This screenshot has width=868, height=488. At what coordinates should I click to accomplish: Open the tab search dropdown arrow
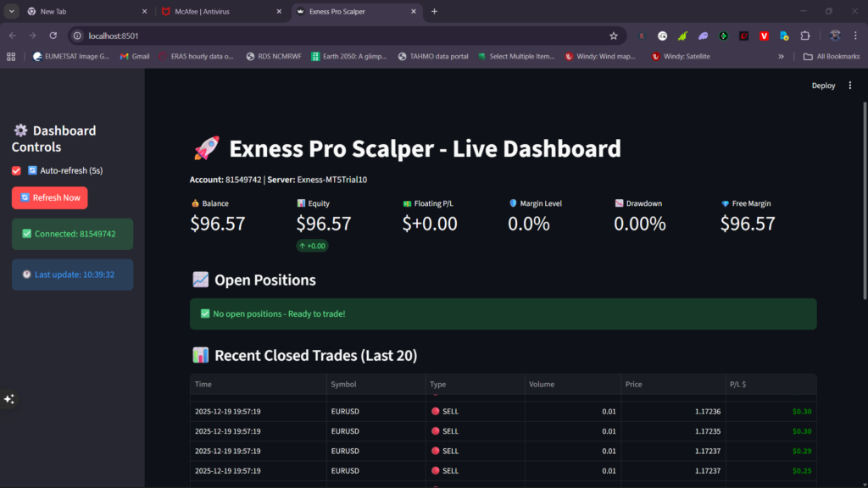[12, 11]
